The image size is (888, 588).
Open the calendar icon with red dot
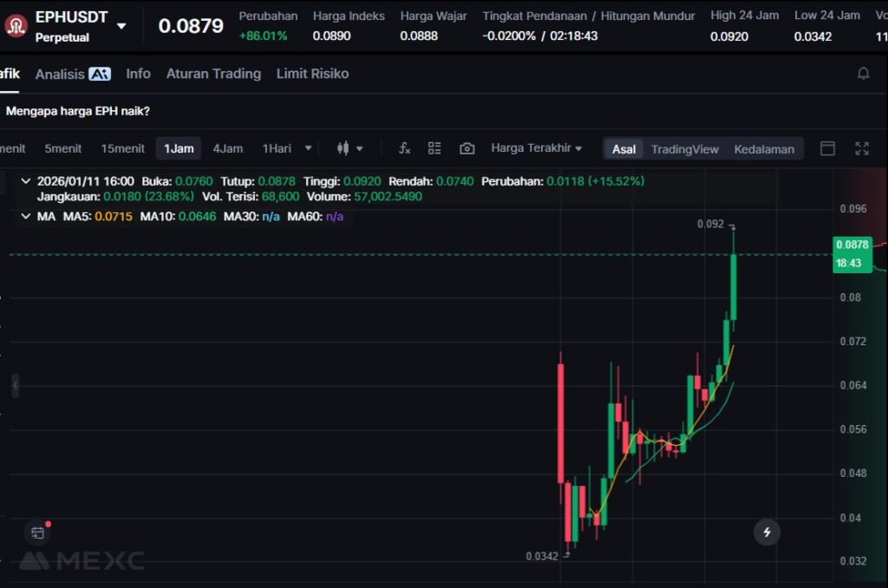[37, 532]
